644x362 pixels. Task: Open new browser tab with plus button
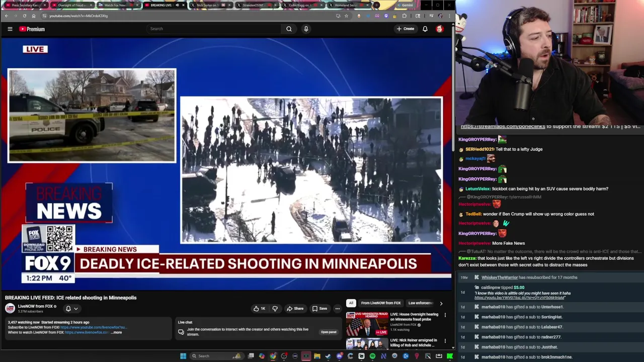click(376, 5)
